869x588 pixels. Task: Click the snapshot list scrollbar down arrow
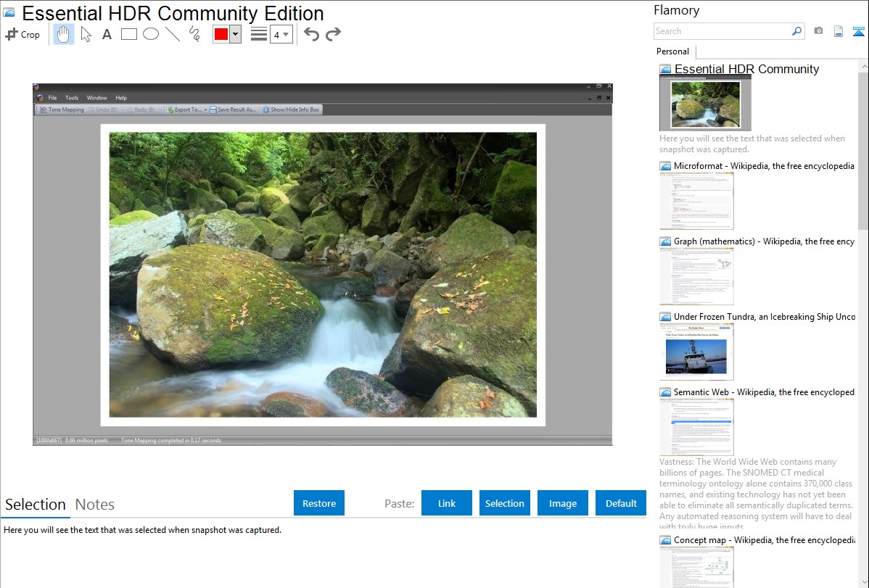point(864,582)
